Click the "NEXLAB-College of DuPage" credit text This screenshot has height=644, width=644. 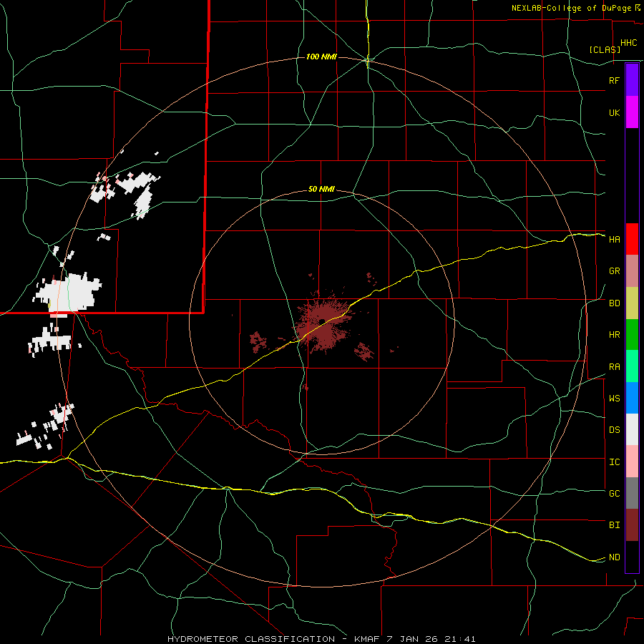[572, 8]
